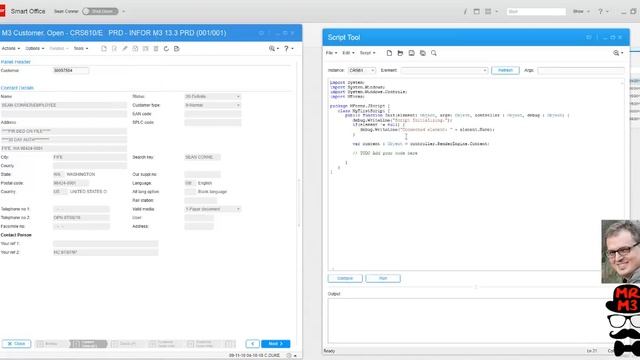
Task: Click the Close button in M3 Customer window
Action: 16,344
